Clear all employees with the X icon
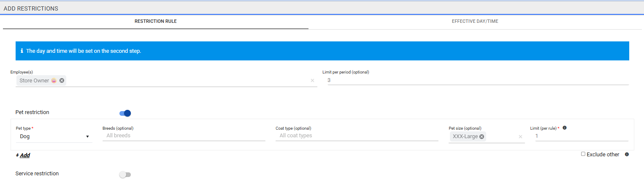This screenshot has width=644, height=188. pyautogui.click(x=312, y=81)
